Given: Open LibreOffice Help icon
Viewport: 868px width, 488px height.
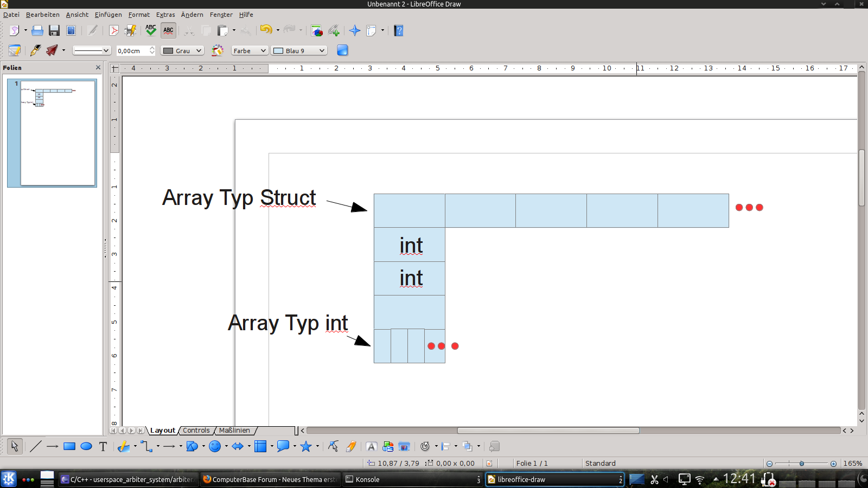Looking at the screenshot, I should point(399,30).
